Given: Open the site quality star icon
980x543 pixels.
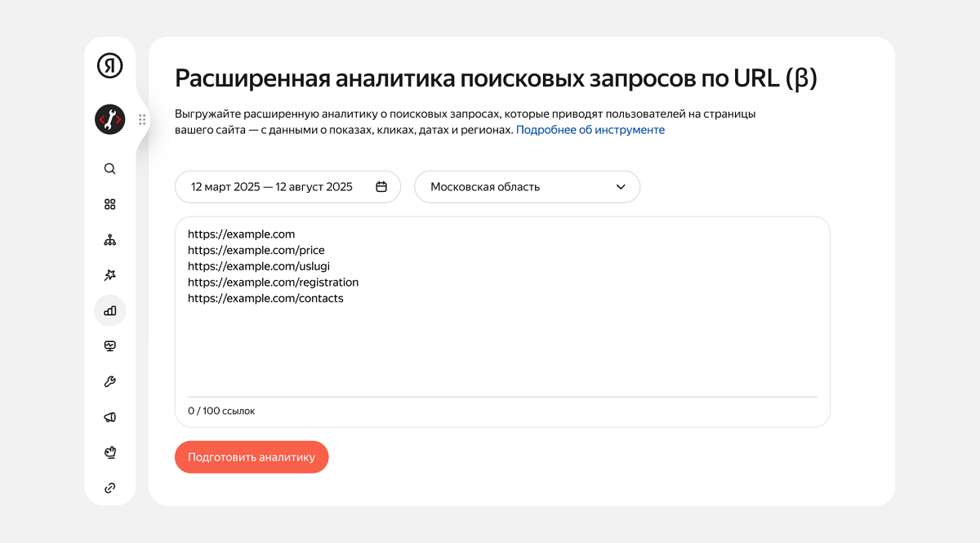Looking at the screenshot, I should click(109, 275).
